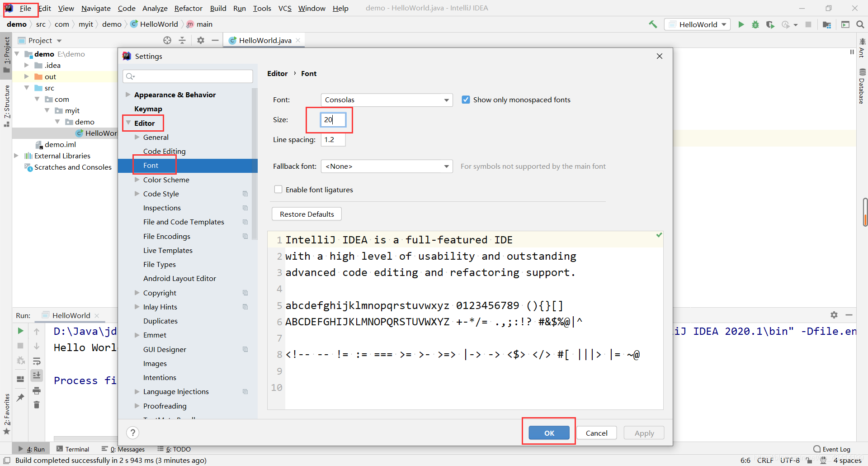The height and width of the screenshot is (466, 868).
Task: Click UTF-8 encoding in status bar
Action: click(790, 460)
